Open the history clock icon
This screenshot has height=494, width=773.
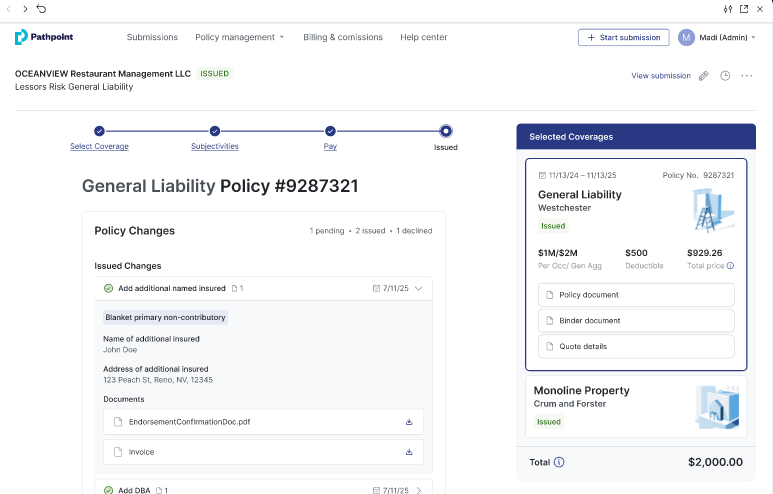pyautogui.click(x=725, y=76)
